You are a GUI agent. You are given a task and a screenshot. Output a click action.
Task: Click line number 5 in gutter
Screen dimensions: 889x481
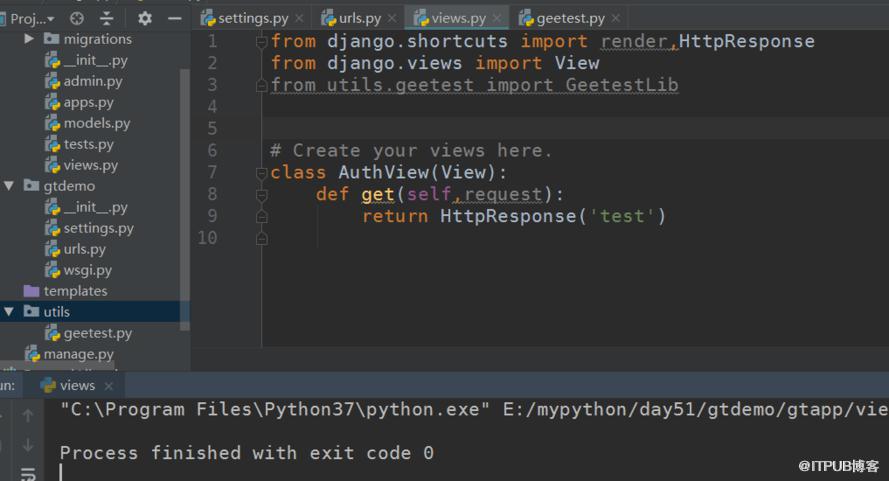point(212,129)
